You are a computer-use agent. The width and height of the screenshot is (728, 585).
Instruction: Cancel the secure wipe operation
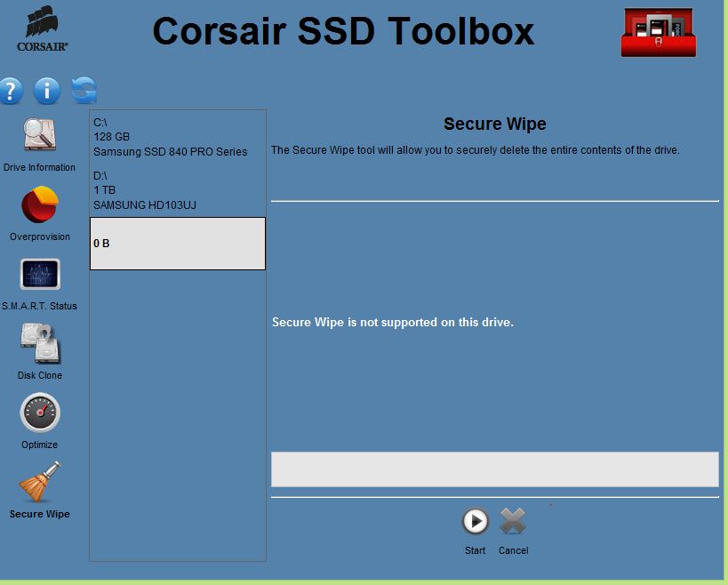(513, 521)
